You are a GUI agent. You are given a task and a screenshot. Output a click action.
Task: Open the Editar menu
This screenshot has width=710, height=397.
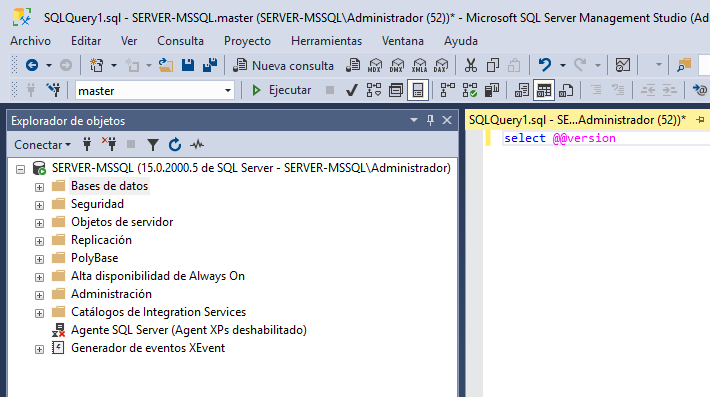point(86,41)
